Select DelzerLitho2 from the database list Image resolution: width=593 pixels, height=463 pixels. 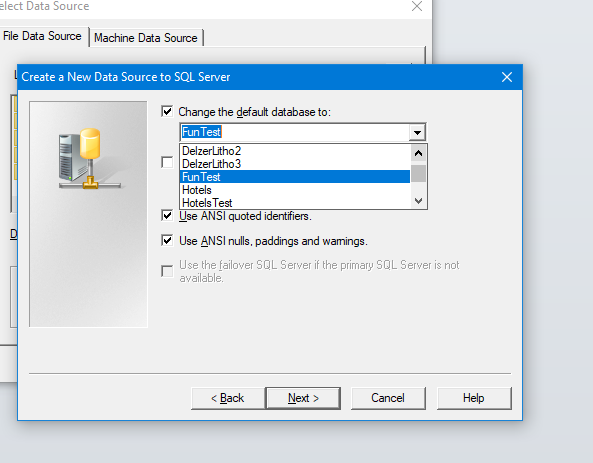click(x=295, y=151)
